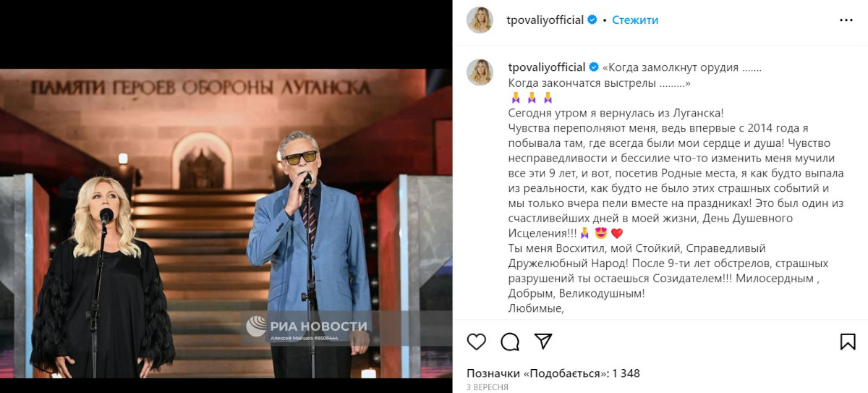
Task: Click the verified badge in the header
Action: 592,20
